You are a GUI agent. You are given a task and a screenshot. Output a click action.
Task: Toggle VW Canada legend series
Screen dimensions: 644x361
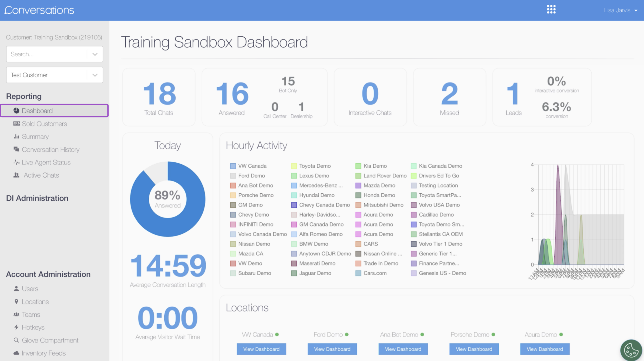248,166
